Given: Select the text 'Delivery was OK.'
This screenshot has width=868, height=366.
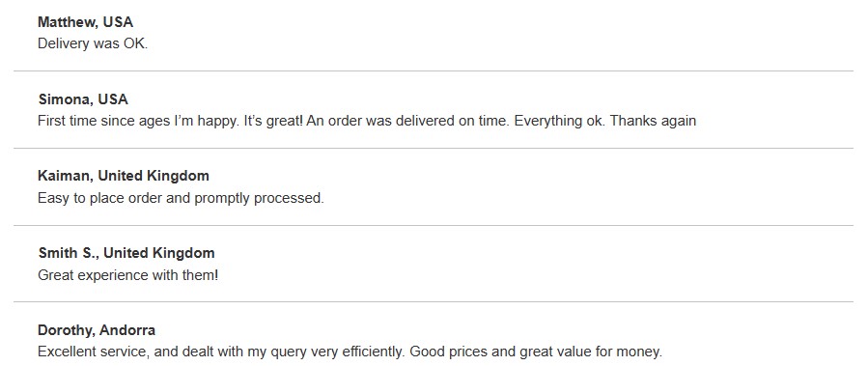Looking at the screenshot, I should coord(93,43).
